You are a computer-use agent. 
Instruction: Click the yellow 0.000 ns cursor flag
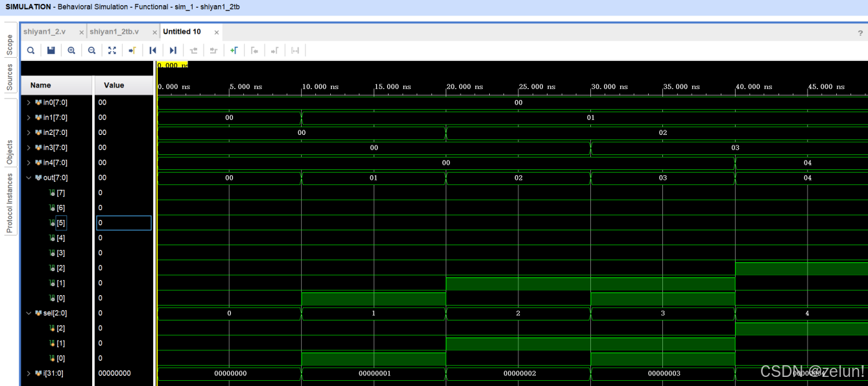[x=172, y=65]
